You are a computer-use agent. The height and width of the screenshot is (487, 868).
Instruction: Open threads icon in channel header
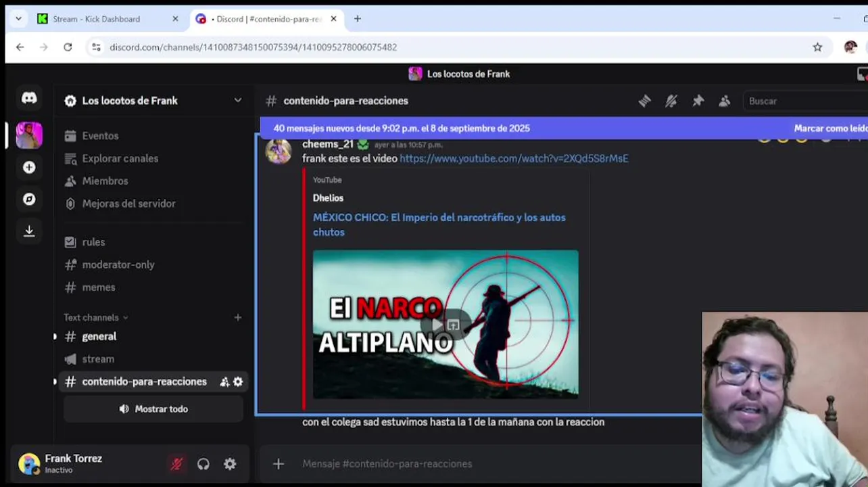(644, 101)
